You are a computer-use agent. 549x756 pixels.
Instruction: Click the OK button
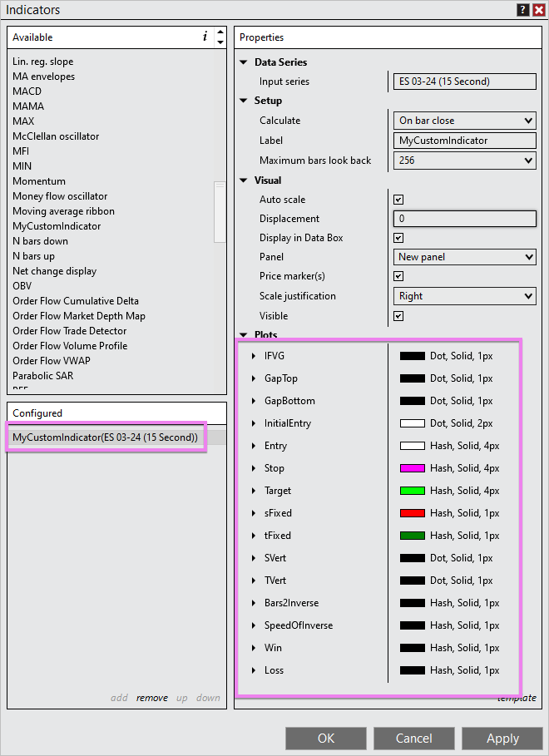tap(325, 739)
